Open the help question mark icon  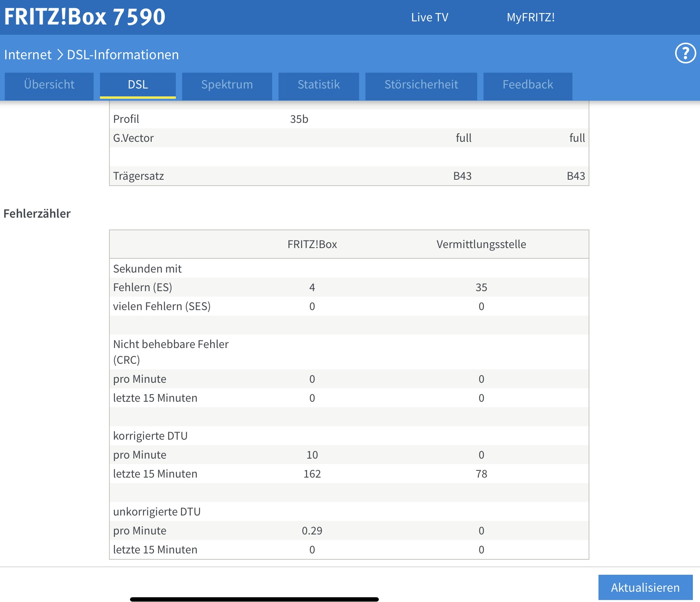(685, 53)
